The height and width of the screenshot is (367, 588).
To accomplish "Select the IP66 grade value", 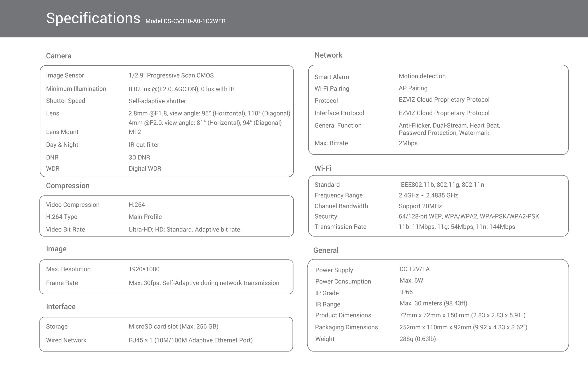I will pyautogui.click(x=406, y=292).
